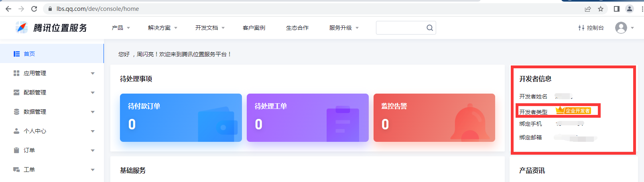The height and width of the screenshot is (182, 644).
Task: Click the 待处理事项 heading
Action: [x=136, y=79]
